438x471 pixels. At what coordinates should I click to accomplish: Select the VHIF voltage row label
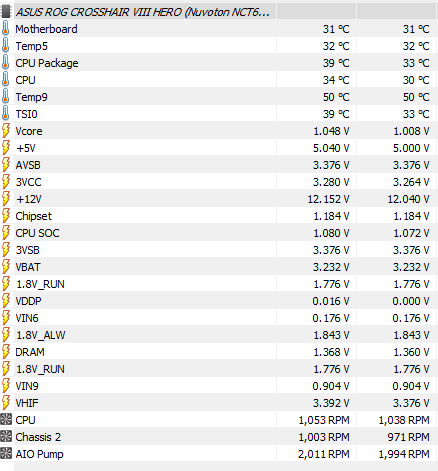27,403
